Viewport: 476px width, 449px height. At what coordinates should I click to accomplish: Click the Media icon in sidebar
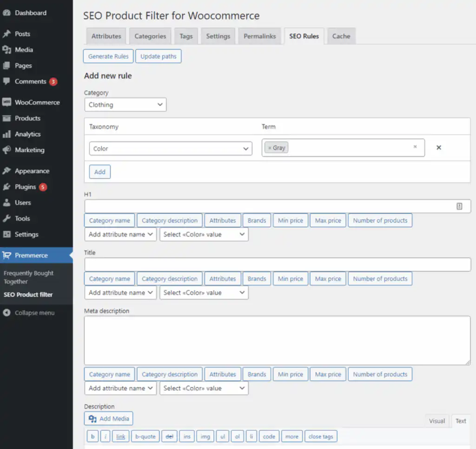pos(7,49)
